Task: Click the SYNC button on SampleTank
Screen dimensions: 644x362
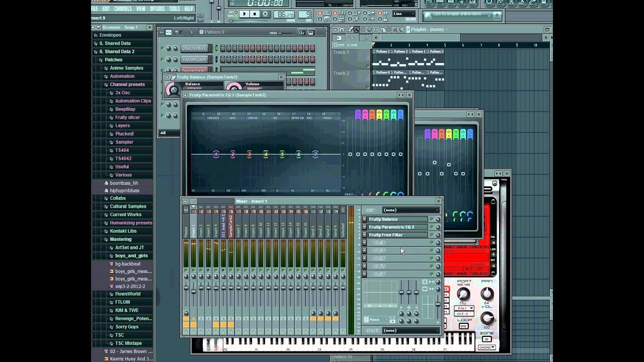Action: (x=463, y=326)
